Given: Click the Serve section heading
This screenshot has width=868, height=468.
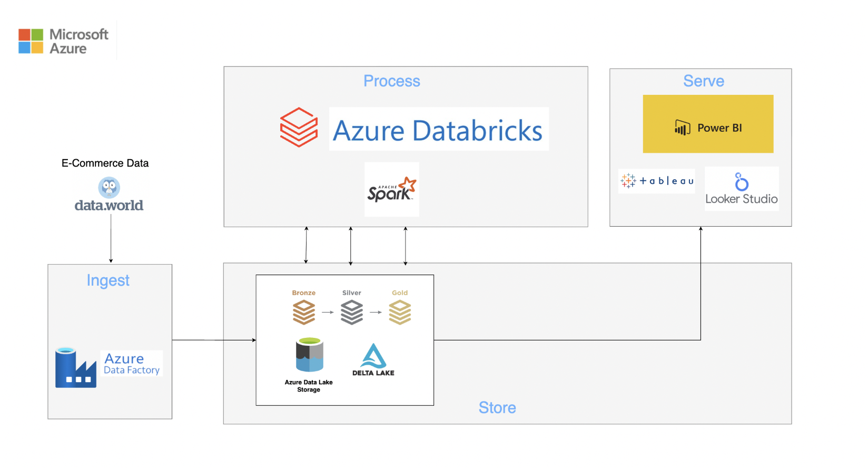Looking at the screenshot, I should click(704, 81).
